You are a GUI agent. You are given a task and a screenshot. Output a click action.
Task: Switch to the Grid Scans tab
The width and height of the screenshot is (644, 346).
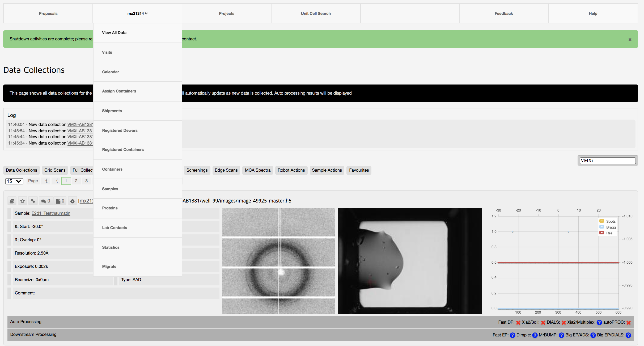(x=55, y=170)
